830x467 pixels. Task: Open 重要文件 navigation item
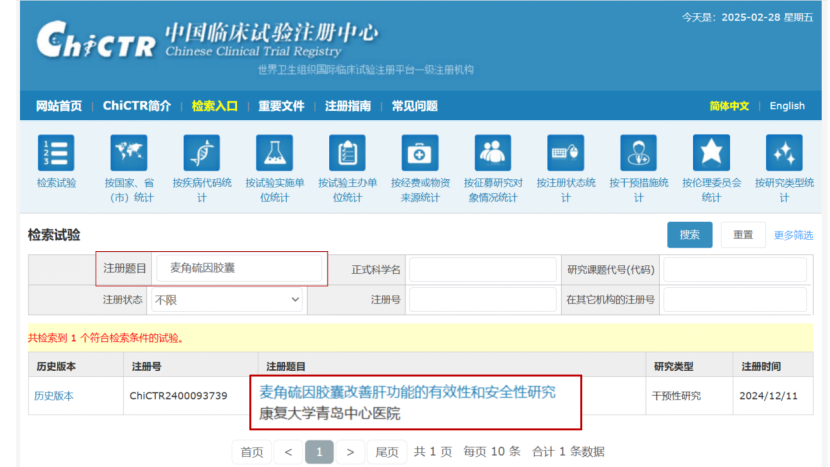pyautogui.click(x=281, y=106)
